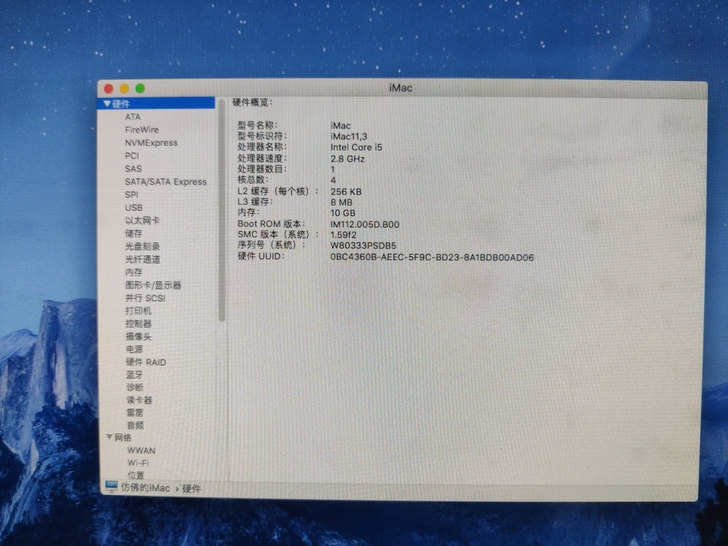Viewport: 728px width, 546px height.
Task: Select 硬件 RAID in the sidebar
Action: click(146, 362)
